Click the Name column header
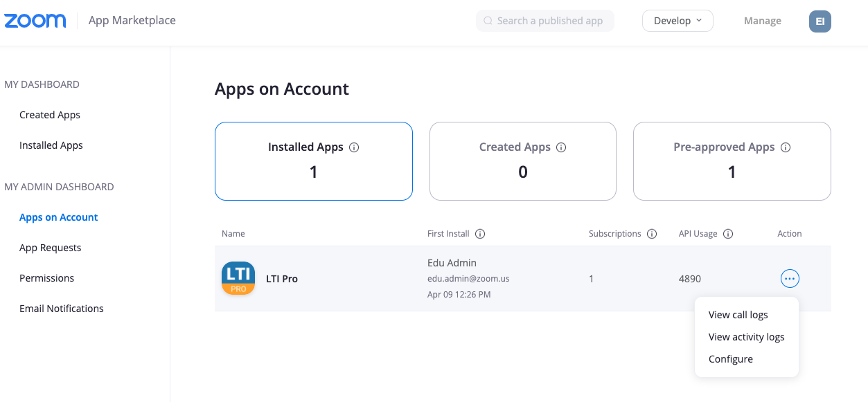Viewport: 868px width, 402px height. [233, 234]
